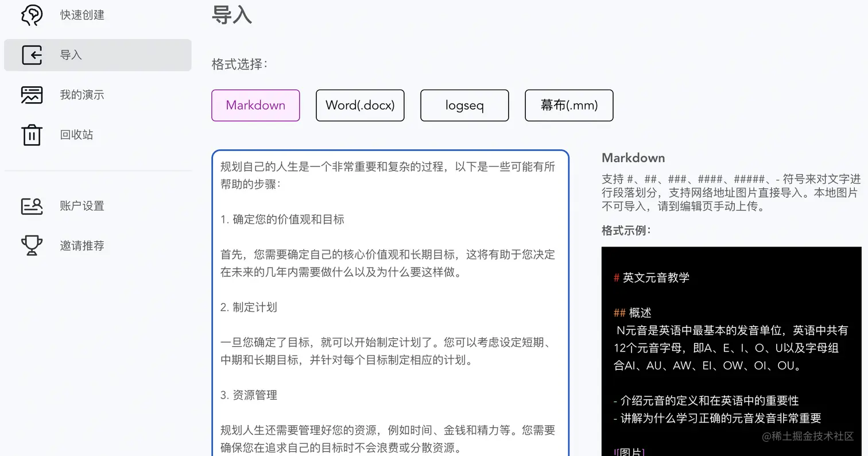Click '1. 确定您的价值观和目标' line in textarea
This screenshot has height=456, width=868.
(282, 219)
